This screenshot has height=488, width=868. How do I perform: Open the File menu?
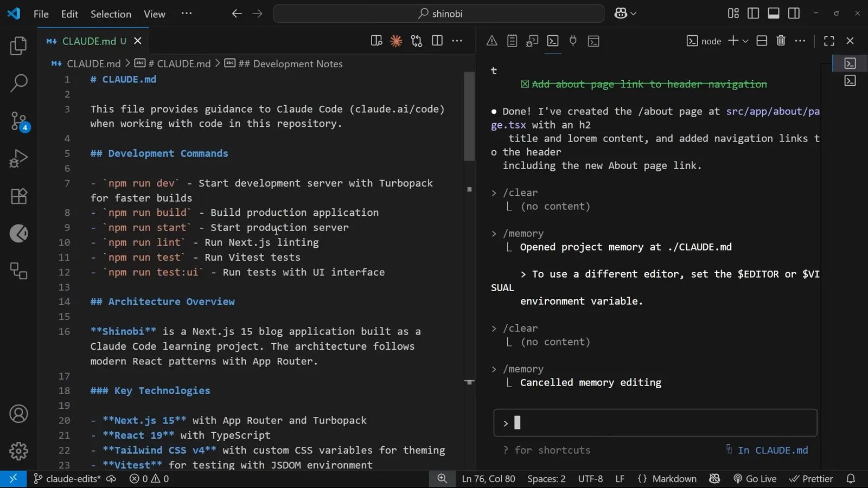click(x=41, y=14)
